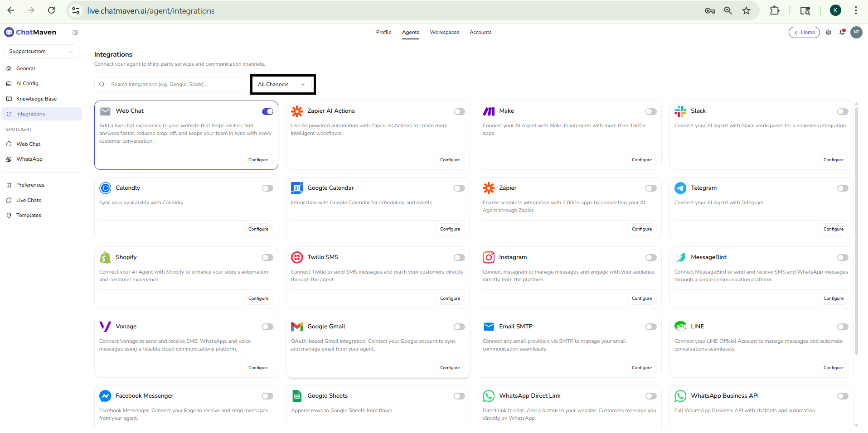
Task: Click the Telegram integration icon
Action: tap(680, 188)
